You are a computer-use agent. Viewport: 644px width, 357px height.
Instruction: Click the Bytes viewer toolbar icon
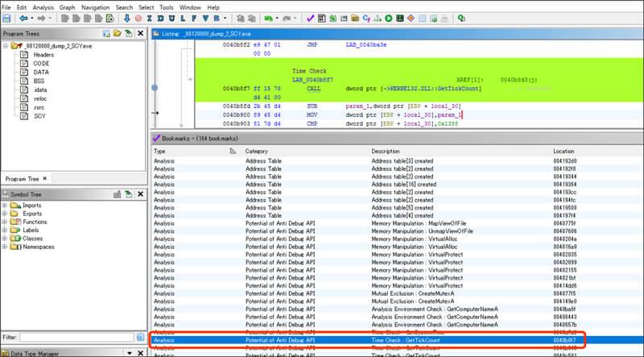pyautogui.click(x=321, y=19)
